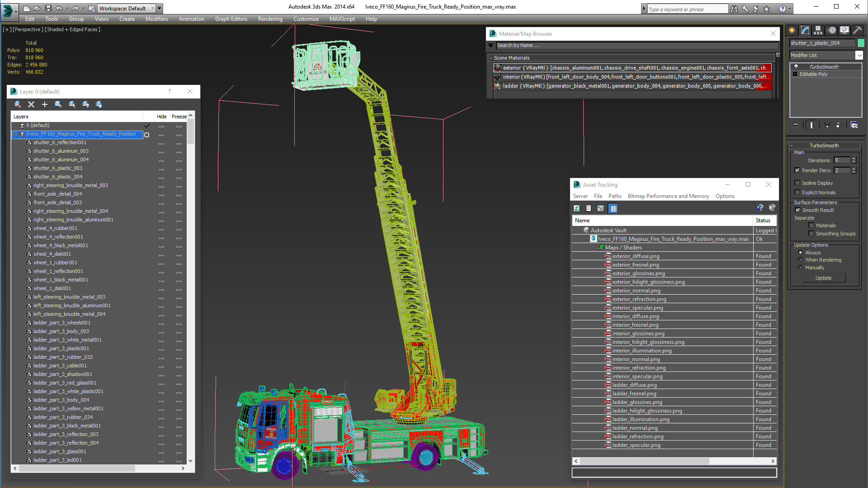Image resolution: width=868 pixels, height=488 pixels.
Task: Toggle Show End Result icon below modifier stack
Action: 811,125
